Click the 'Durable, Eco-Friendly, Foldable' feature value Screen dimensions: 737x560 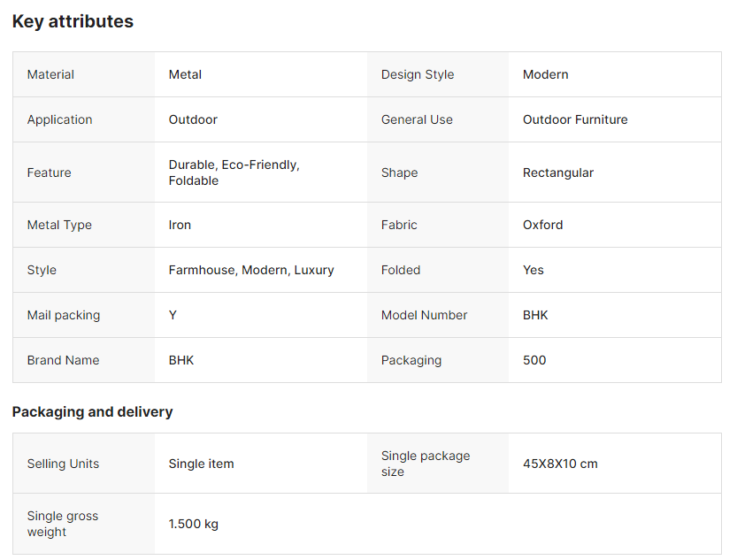coord(234,173)
